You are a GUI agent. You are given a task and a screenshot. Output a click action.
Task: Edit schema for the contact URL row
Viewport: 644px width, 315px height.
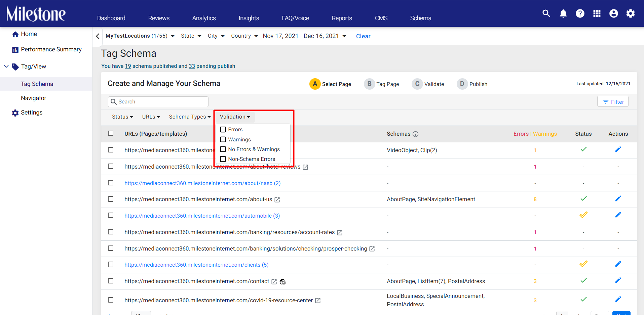[x=618, y=280]
